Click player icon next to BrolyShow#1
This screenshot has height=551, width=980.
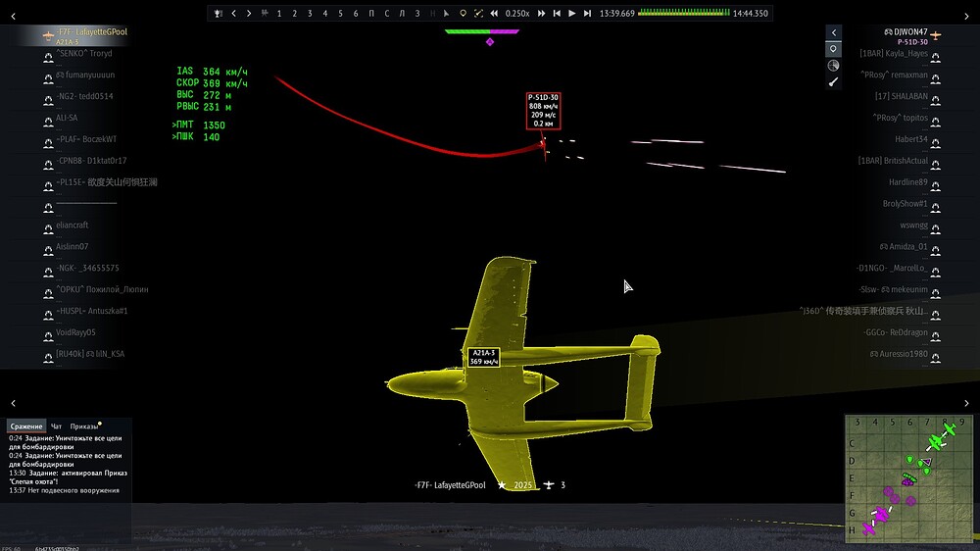(x=936, y=207)
